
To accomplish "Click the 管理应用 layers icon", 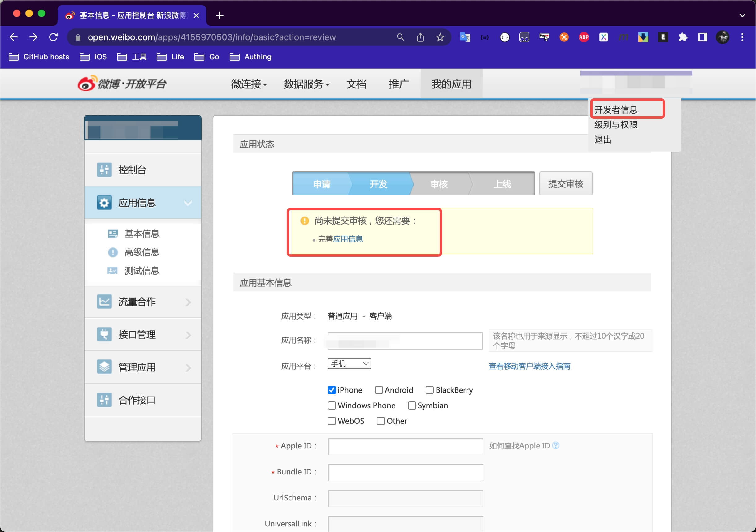I will click(104, 367).
